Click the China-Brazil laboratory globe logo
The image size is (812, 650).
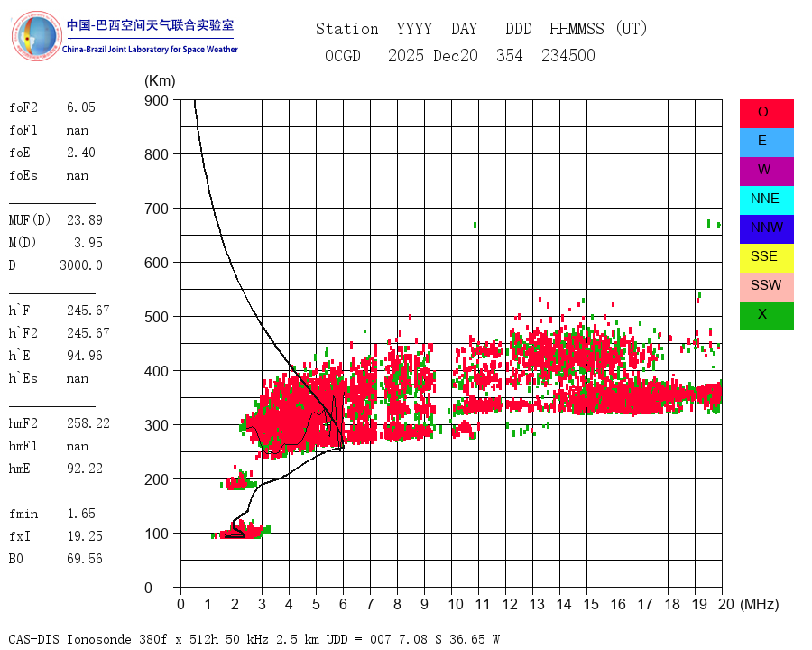pos(36,36)
